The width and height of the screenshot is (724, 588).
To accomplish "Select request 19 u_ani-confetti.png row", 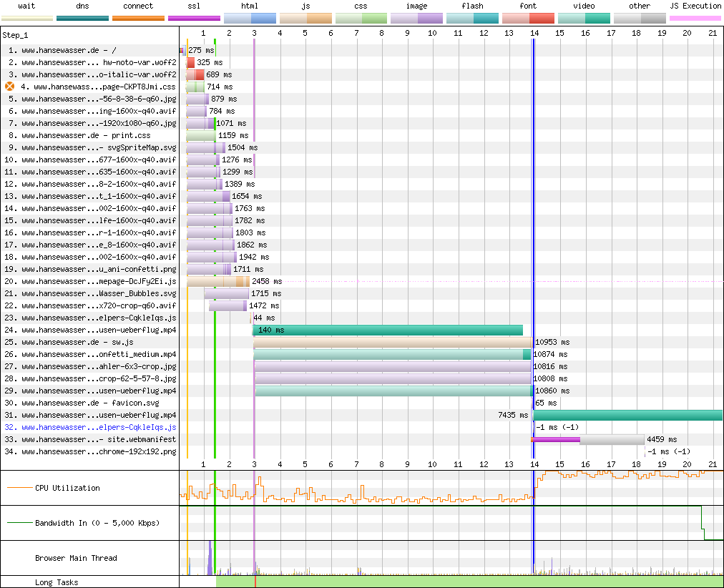I will pyautogui.click(x=89, y=269).
